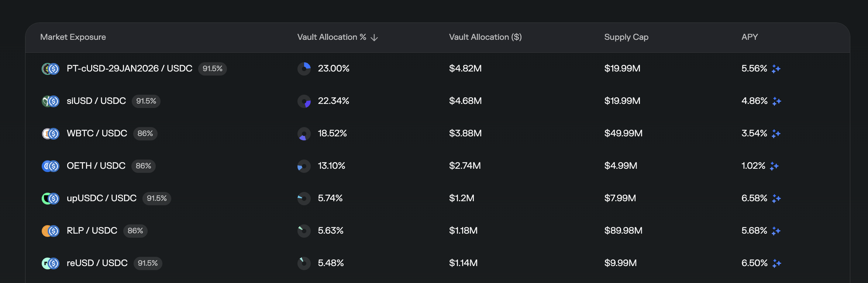
Task: Click the pie indicator for 5.48% allocation
Action: click(x=304, y=263)
